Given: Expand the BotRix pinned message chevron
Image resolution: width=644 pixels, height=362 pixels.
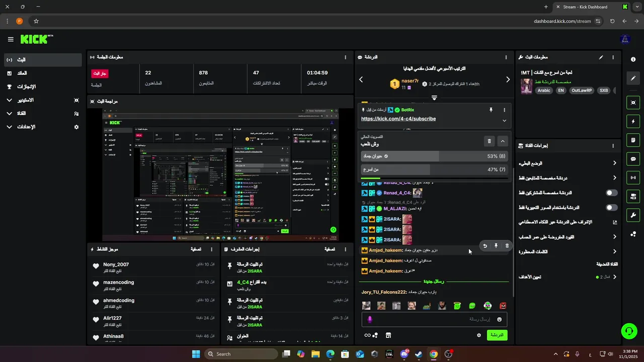Looking at the screenshot, I should 504,121.
